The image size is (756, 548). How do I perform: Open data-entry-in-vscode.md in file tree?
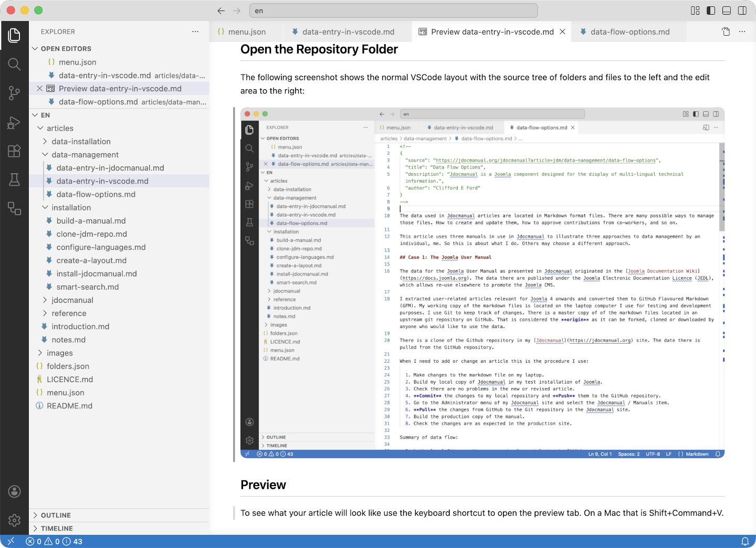coord(119,181)
